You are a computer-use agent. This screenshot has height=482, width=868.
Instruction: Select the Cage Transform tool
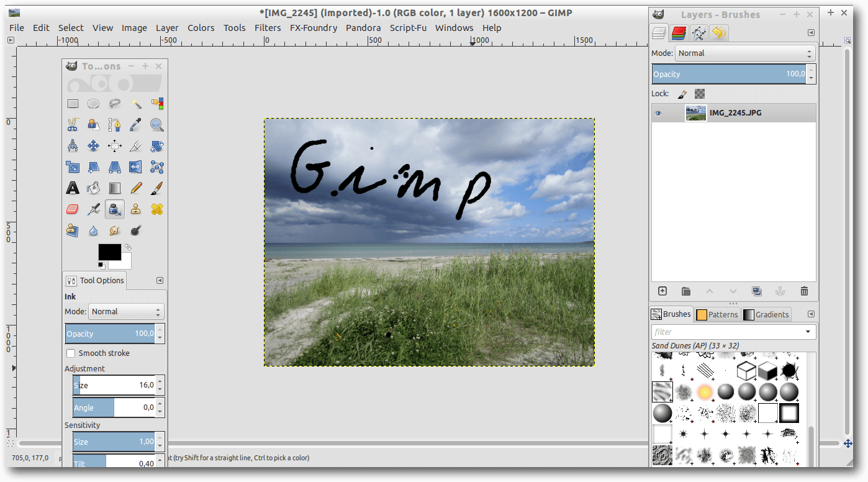coord(157,167)
